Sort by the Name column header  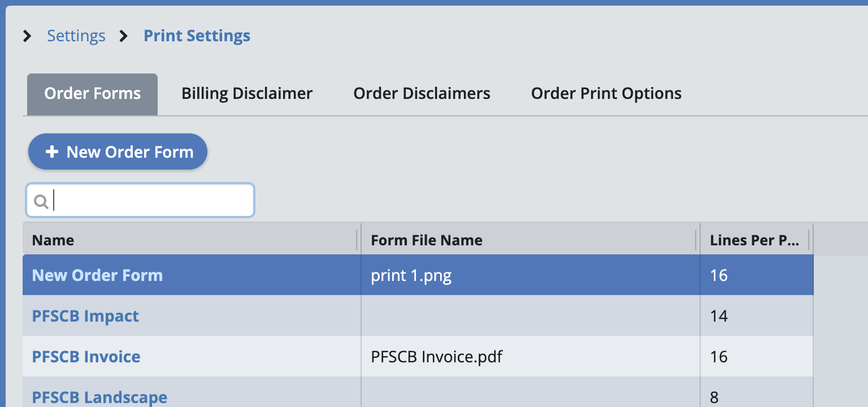53,240
